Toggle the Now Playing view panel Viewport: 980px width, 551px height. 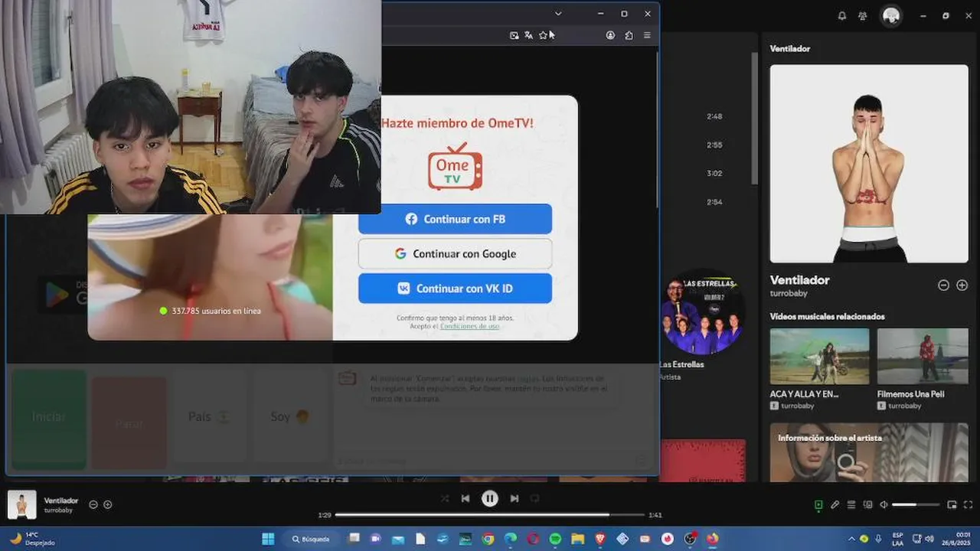[818, 504]
